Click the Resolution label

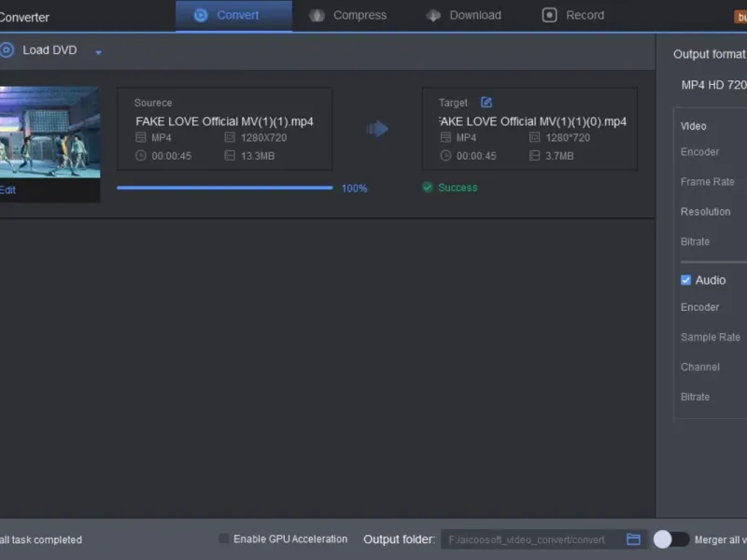pos(706,212)
